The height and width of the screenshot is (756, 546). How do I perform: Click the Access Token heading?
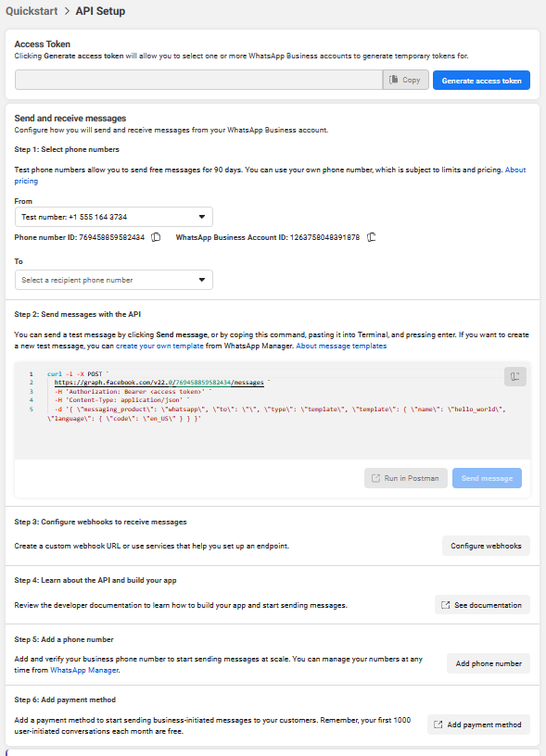click(x=43, y=44)
